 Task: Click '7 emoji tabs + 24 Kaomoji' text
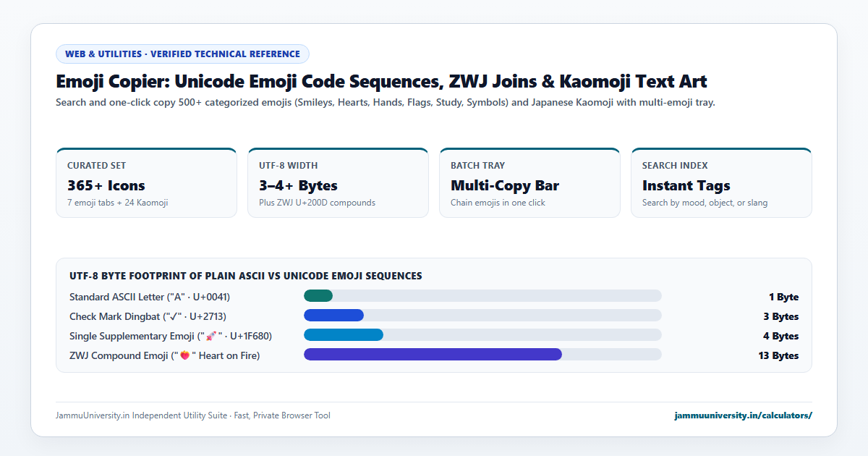(x=117, y=203)
